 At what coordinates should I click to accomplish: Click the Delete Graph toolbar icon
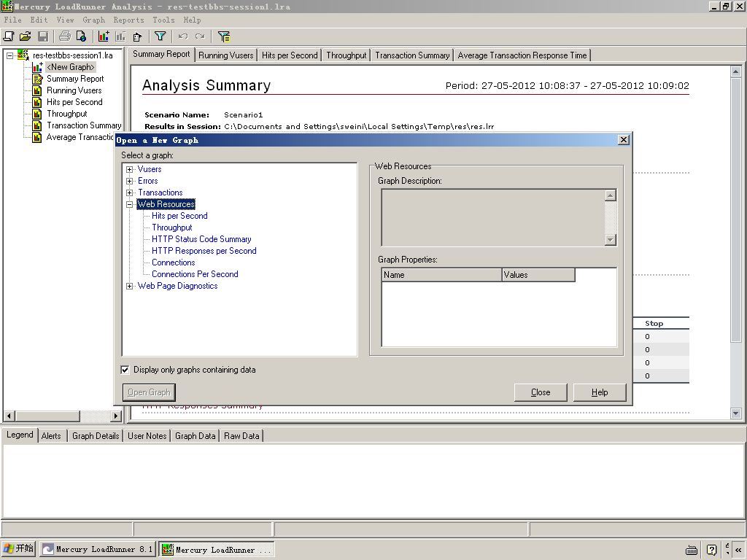tap(120, 36)
